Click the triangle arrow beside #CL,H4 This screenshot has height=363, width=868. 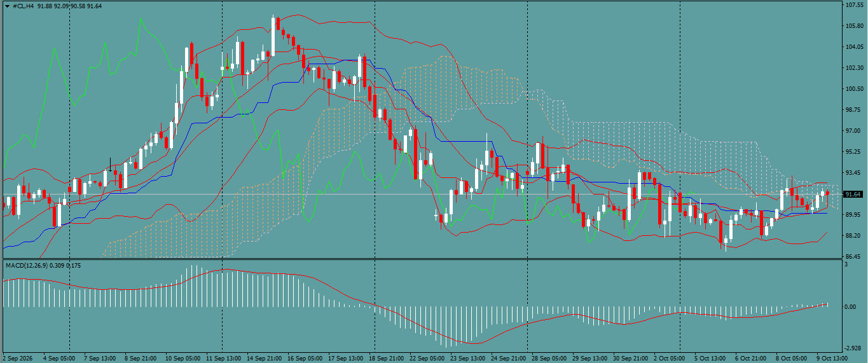(6, 6)
